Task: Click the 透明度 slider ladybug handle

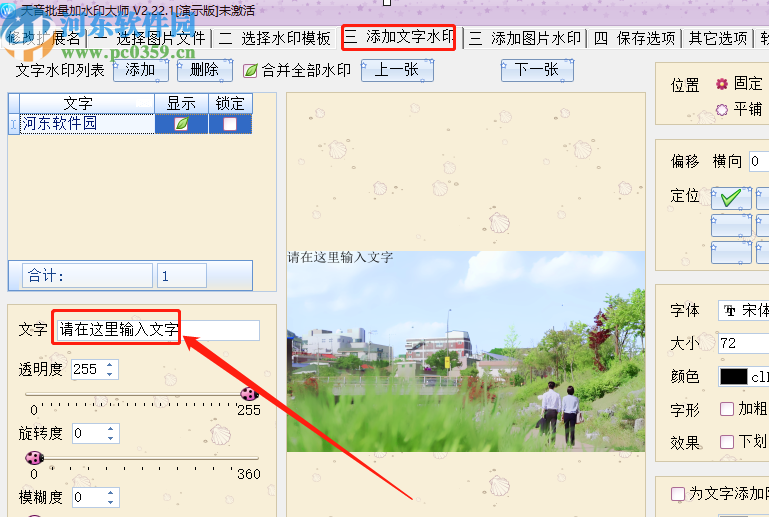Action: click(x=249, y=394)
